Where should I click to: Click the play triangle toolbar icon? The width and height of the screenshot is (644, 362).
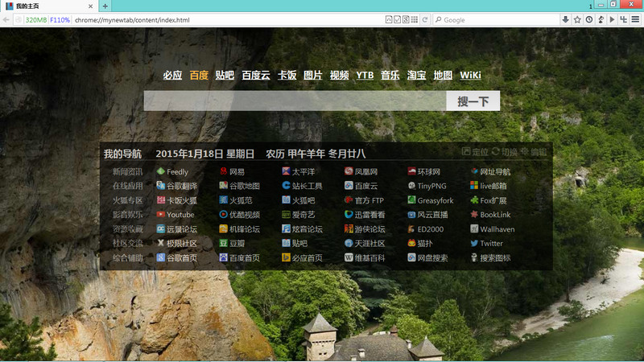click(x=612, y=19)
